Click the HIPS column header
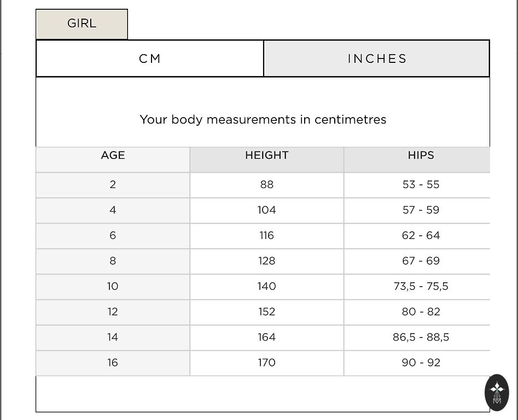Image resolution: width=518 pixels, height=420 pixels. [x=421, y=155]
